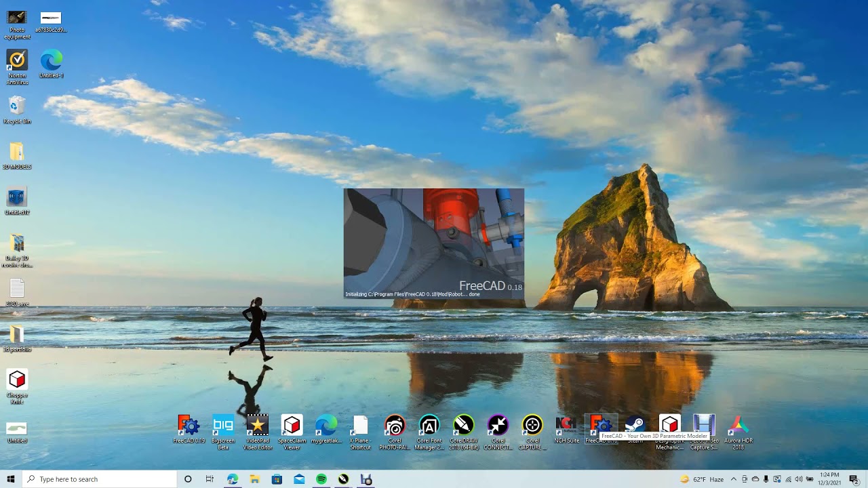Open the 1:24 PM clock and calendar
Image resolution: width=868 pixels, height=488 pixels.
tap(829, 479)
